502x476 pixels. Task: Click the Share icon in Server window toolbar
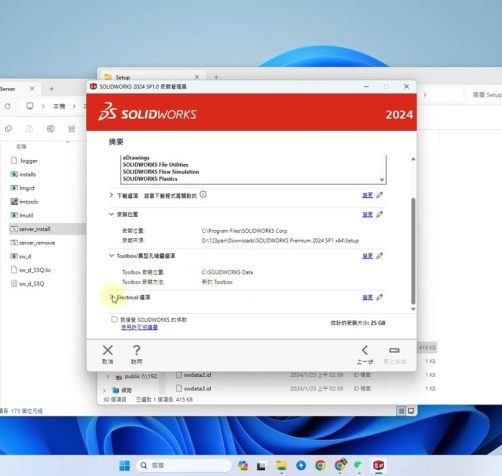[x=72, y=129]
